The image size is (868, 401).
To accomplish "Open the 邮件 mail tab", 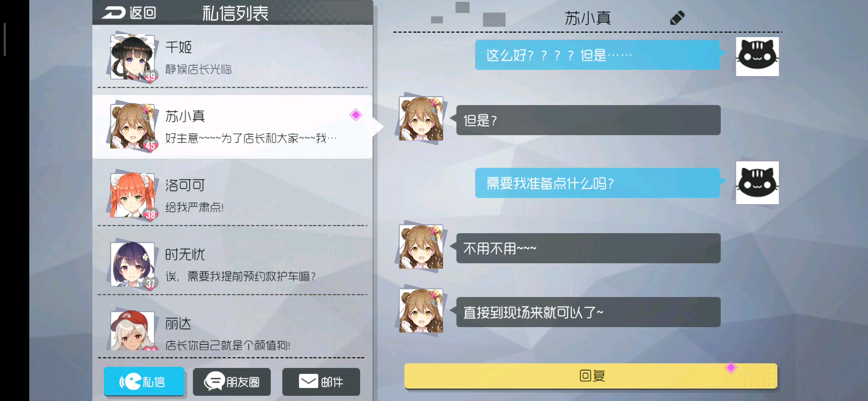I will (321, 381).
